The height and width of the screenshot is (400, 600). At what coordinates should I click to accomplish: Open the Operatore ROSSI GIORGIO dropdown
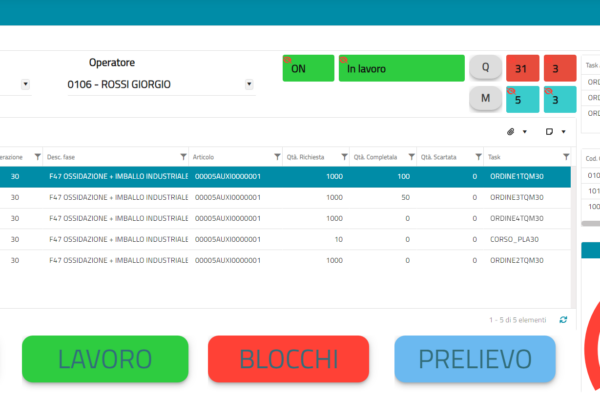click(249, 84)
